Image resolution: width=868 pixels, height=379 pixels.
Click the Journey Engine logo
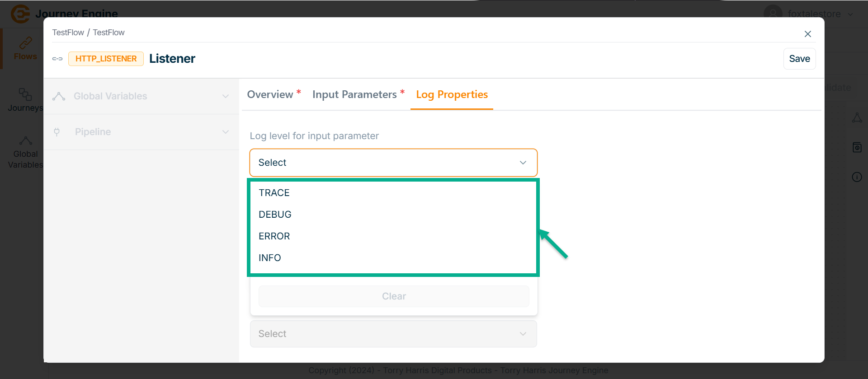pos(20,14)
